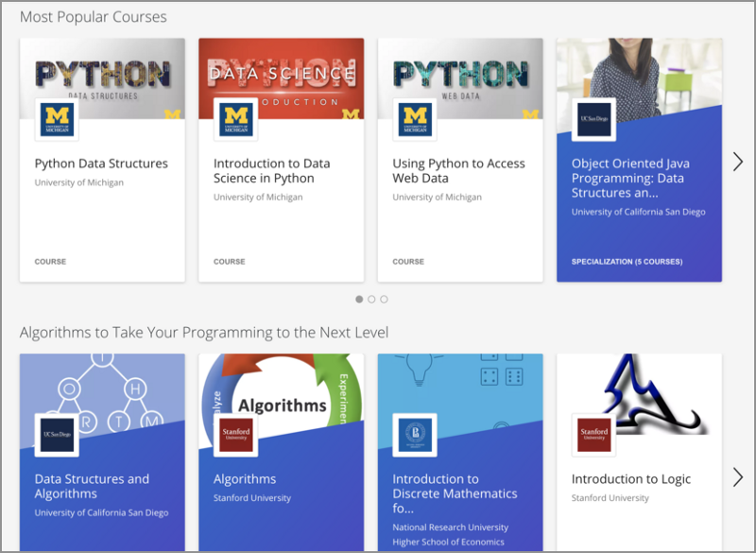Advance Algorithms carousel with right chevron

[x=738, y=476]
